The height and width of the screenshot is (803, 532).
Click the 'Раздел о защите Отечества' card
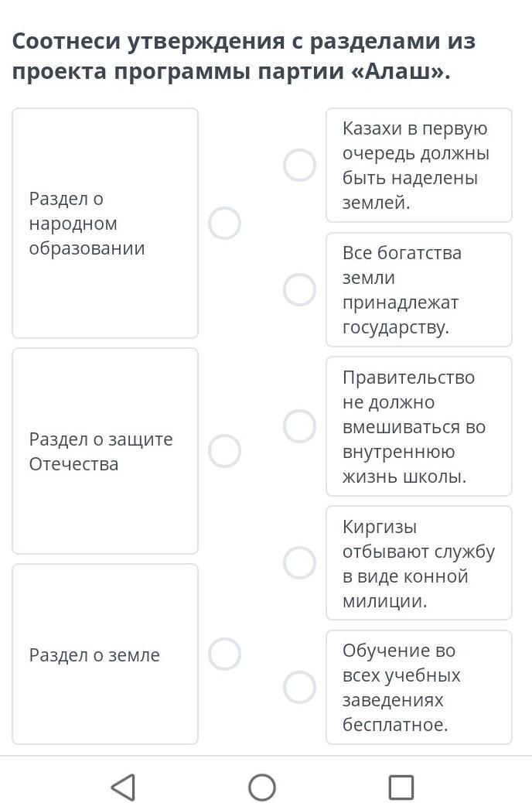click(105, 451)
